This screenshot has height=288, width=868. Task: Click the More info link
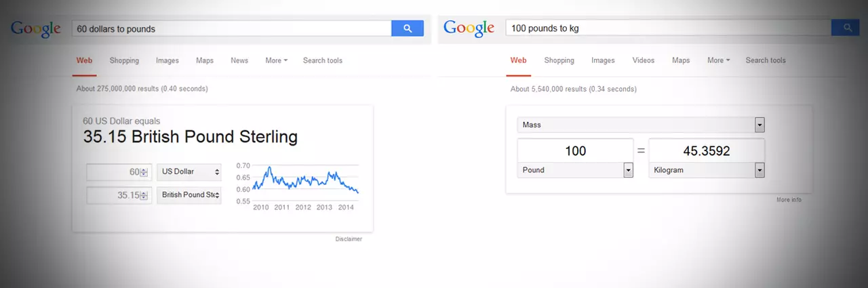(789, 200)
